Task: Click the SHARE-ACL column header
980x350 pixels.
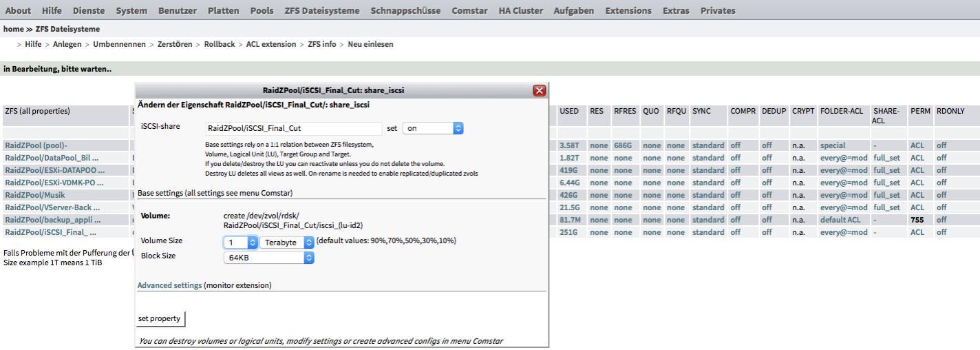Action: 886,116
